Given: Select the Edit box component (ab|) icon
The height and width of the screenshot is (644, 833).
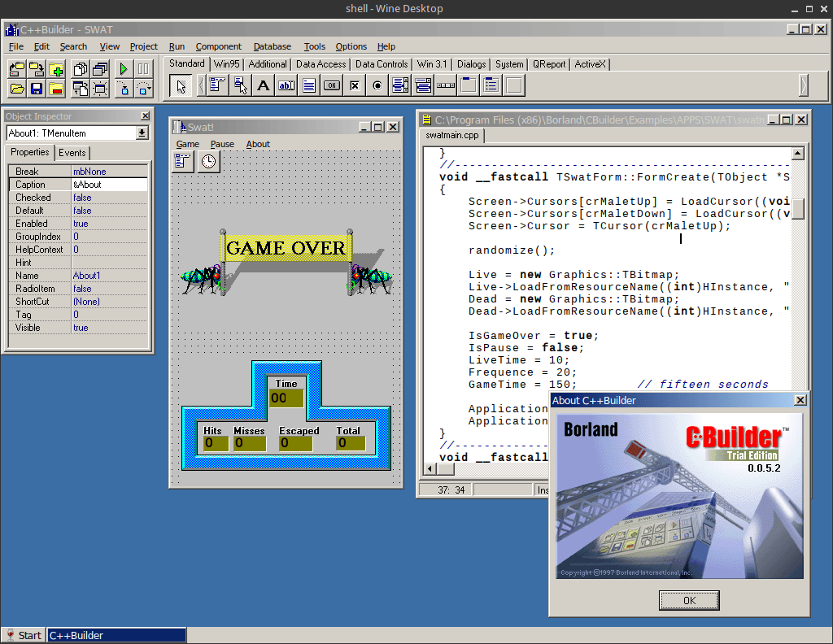Looking at the screenshot, I should 286,85.
